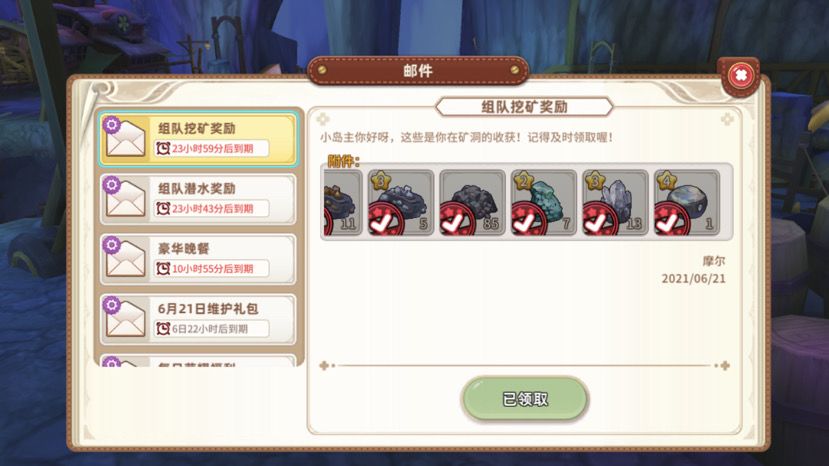This screenshot has width=829, height=466.
Task: Click the 2-star teal ore with quantity 7
Action: tap(544, 203)
